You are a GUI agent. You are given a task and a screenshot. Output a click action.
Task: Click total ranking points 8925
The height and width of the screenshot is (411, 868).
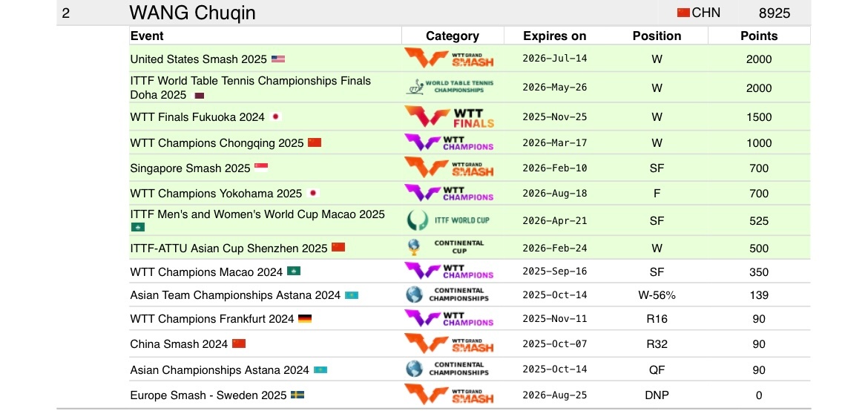(775, 13)
